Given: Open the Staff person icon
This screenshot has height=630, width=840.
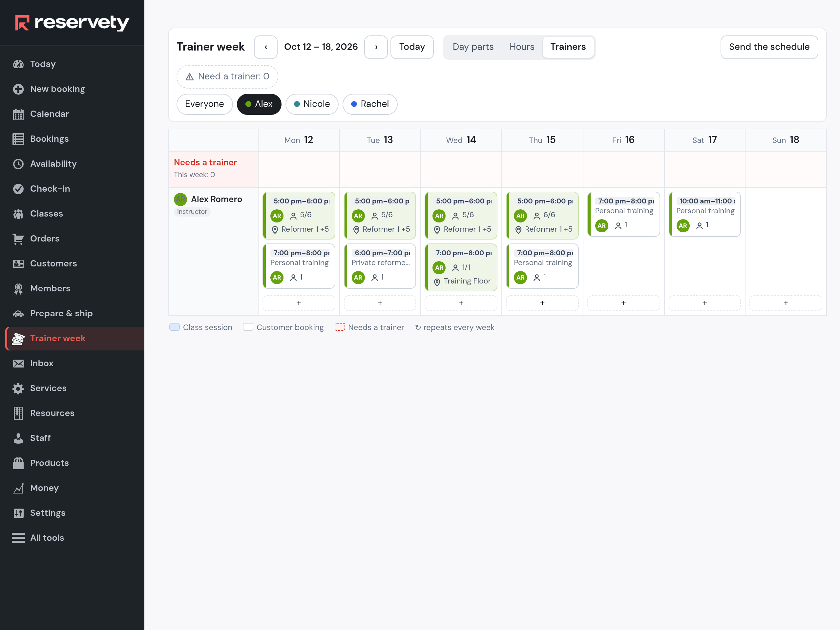Looking at the screenshot, I should click(18, 438).
